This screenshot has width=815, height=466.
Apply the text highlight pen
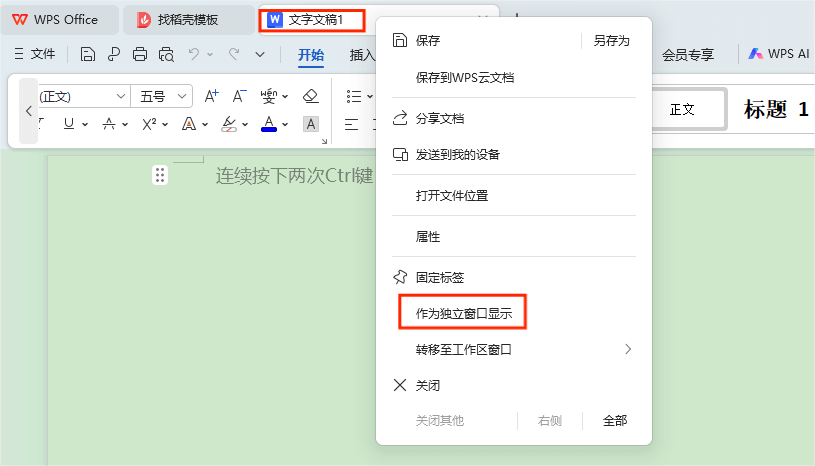point(229,124)
